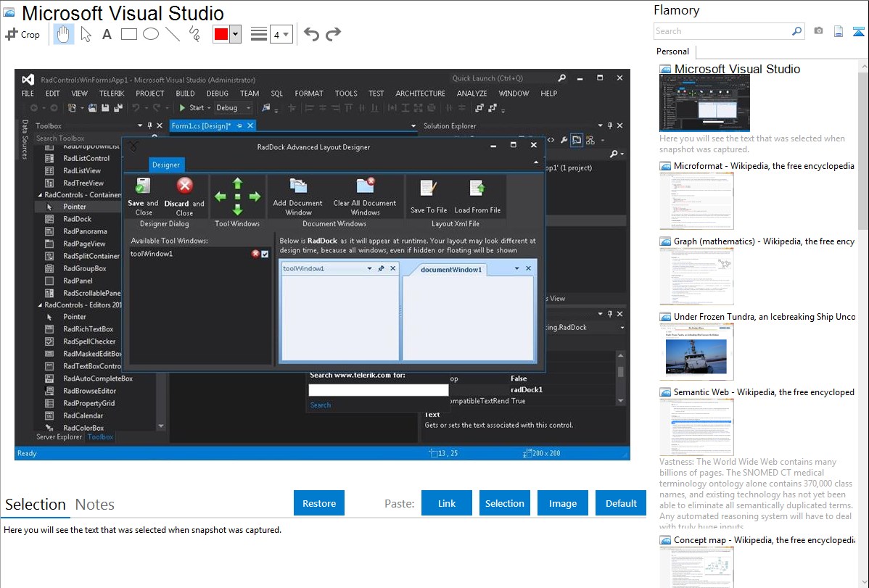This screenshot has height=588, width=869.
Task: Click the line thickness icon
Action: (259, 34)
